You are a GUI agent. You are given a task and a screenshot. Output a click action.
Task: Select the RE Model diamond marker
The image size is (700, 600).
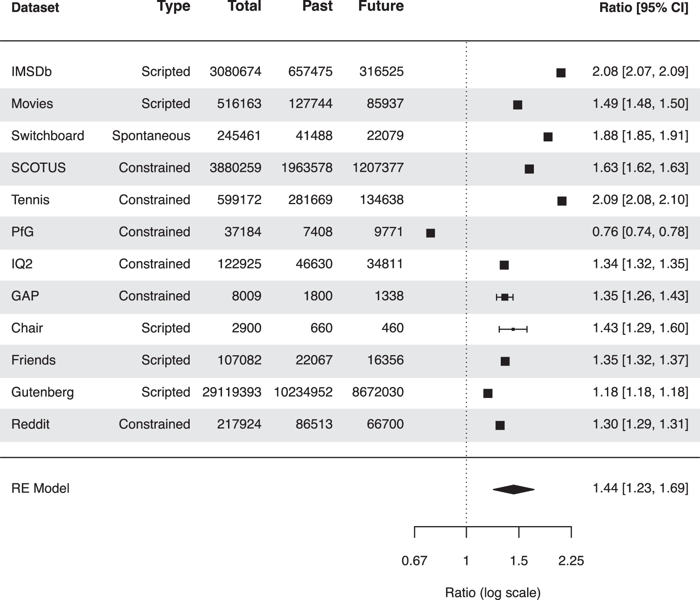(x=514, y=489)
